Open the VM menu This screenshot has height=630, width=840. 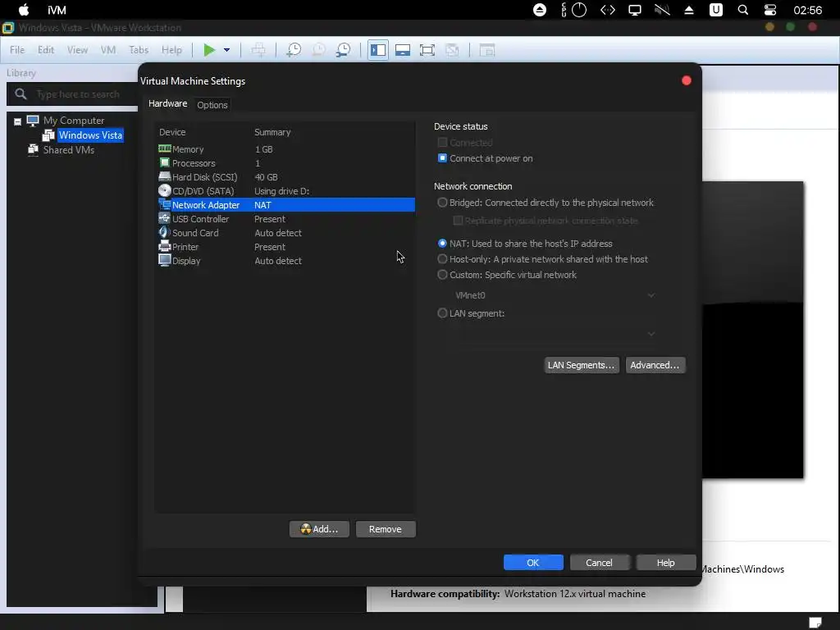[x=108, y=50]
